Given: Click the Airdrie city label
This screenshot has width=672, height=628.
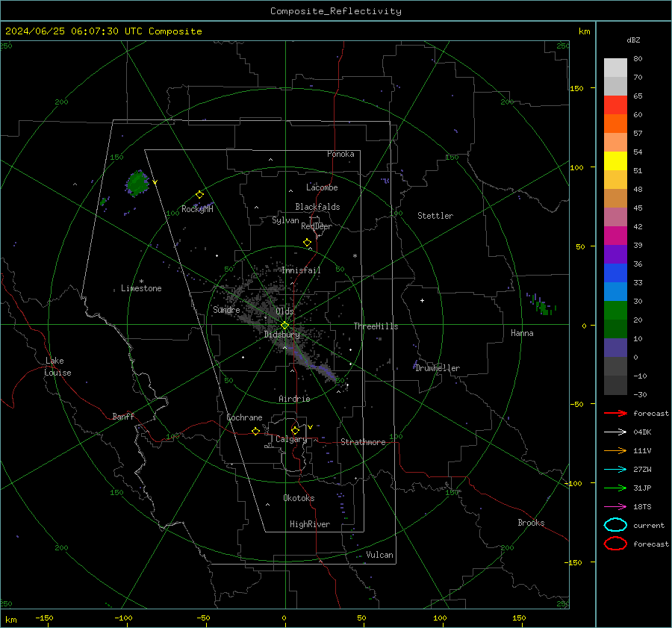Looking at the screenshot, I should 294,399.
